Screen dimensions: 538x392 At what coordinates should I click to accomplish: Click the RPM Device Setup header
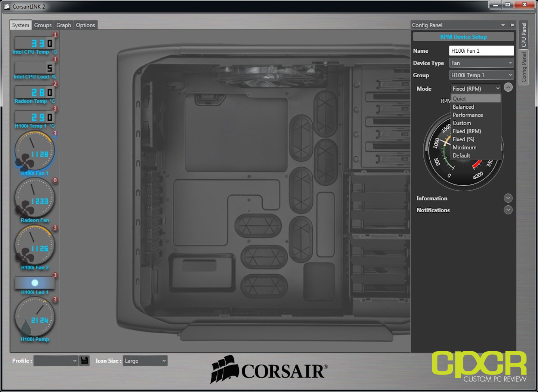pos(463,37)
